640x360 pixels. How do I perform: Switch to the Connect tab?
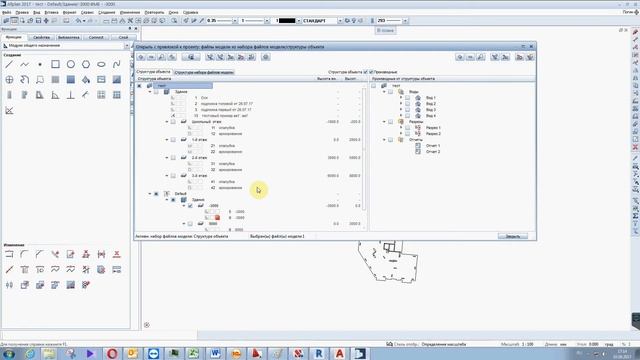tap(96, 37)
